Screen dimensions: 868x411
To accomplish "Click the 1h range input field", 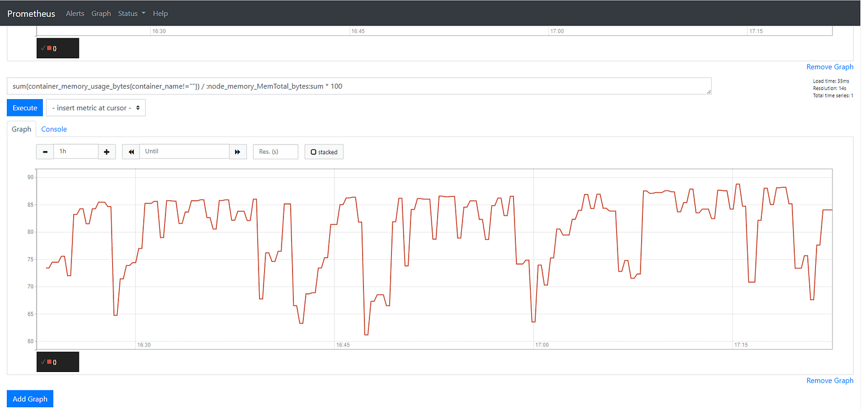I will pyautogui.click(x=76, y=151).
